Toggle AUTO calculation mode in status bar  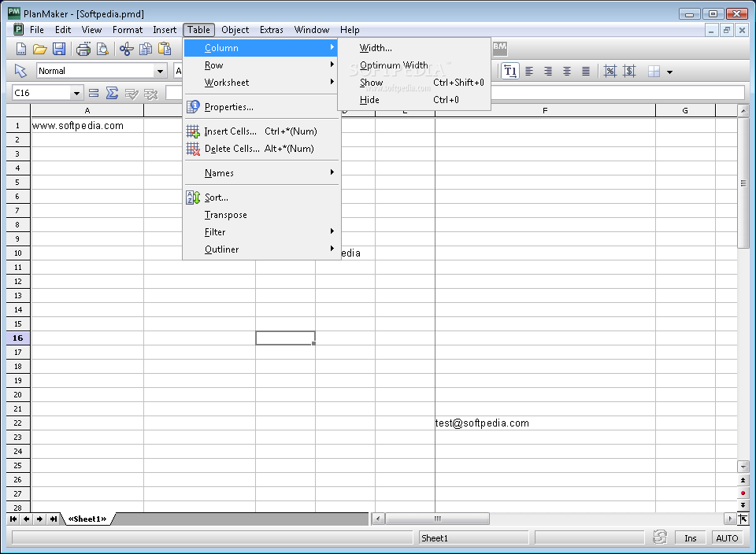click(x=727, y=538)
